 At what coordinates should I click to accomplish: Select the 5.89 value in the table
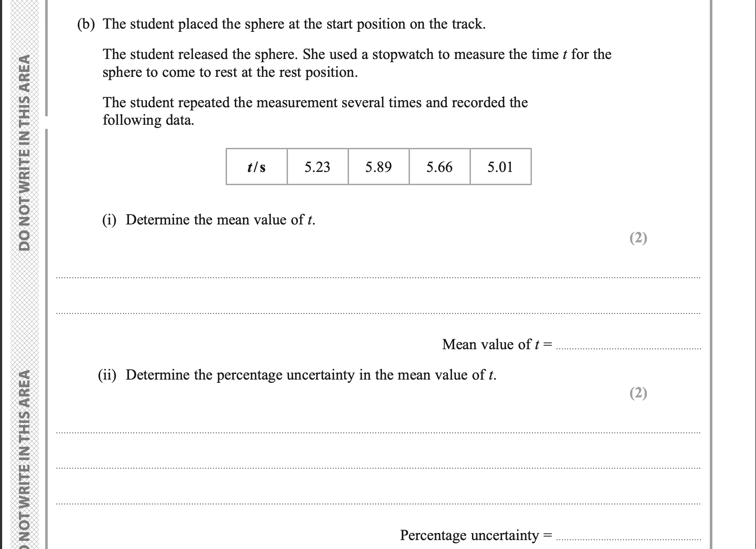pyautogui.click(x=378, y=167)
